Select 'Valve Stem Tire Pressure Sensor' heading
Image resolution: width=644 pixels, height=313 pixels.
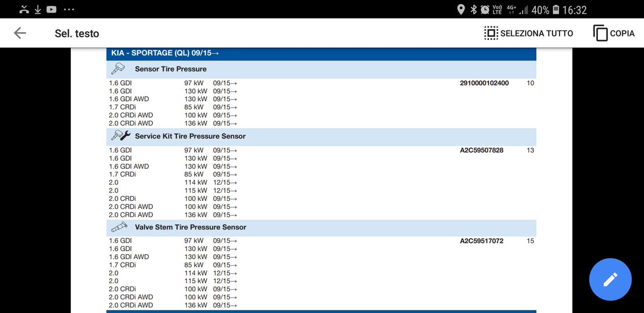[191, 227]
